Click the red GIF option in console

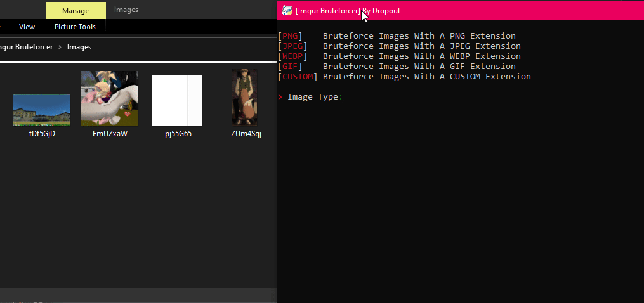290,67
